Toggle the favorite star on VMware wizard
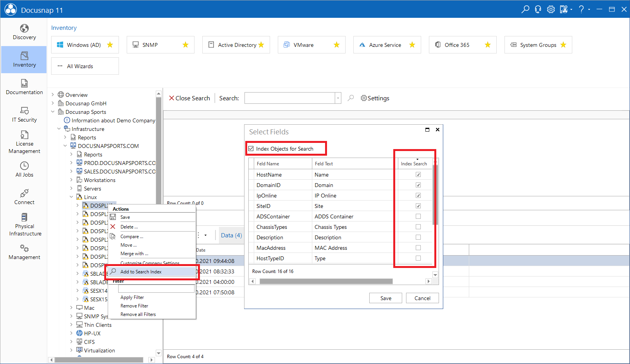Image resolution: width=630 pixels, height=364 pixels. (337, 45)
